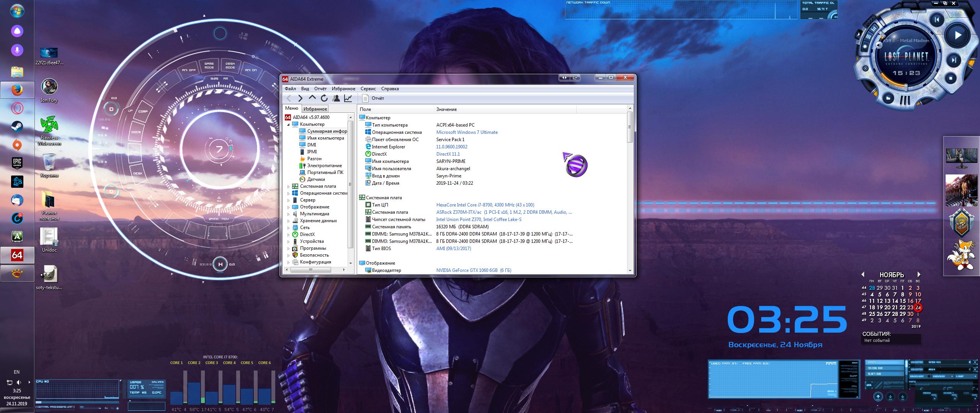The image size is (980, 413).
Task: Open HexaCore Intel Core i7-8700 link
Action: pos(485,205)
